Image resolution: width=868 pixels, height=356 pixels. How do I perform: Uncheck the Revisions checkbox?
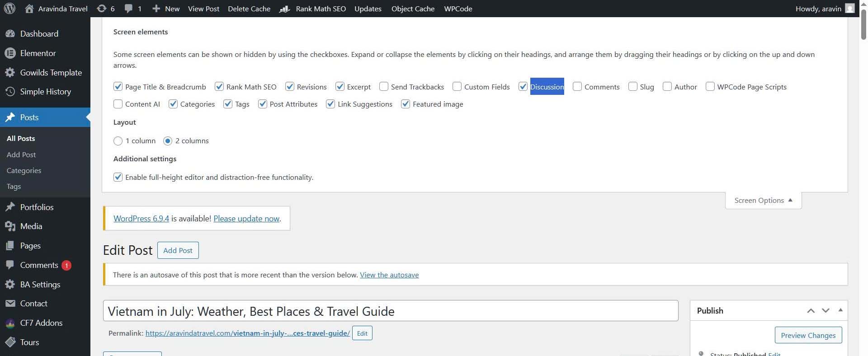pyautogui.click(x=290, y=86)
